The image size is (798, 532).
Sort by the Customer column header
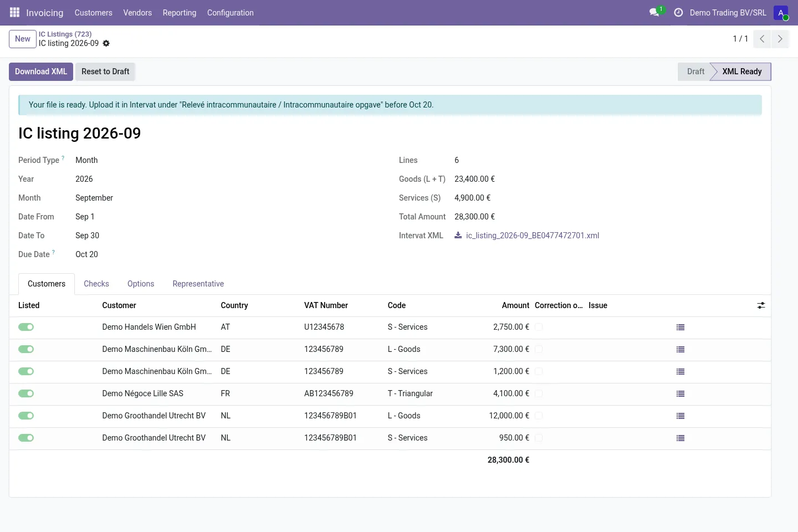(x=119, y=305)
